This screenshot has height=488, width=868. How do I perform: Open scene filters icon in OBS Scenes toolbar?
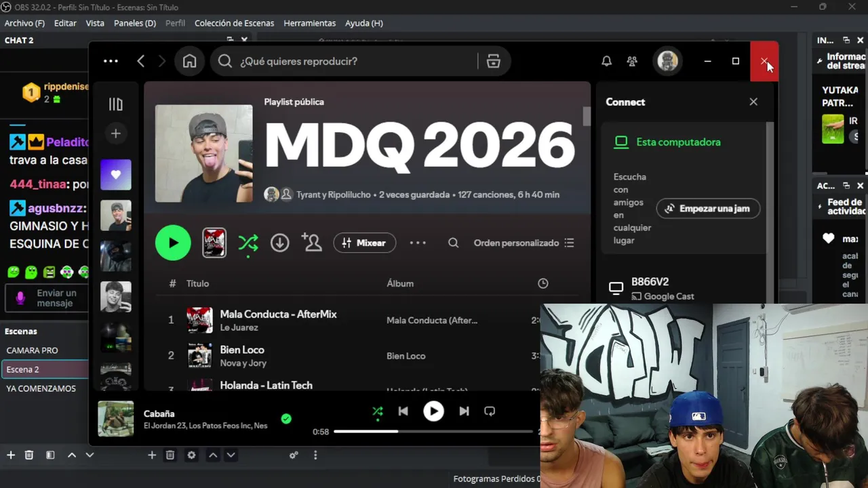pos(50,455)
